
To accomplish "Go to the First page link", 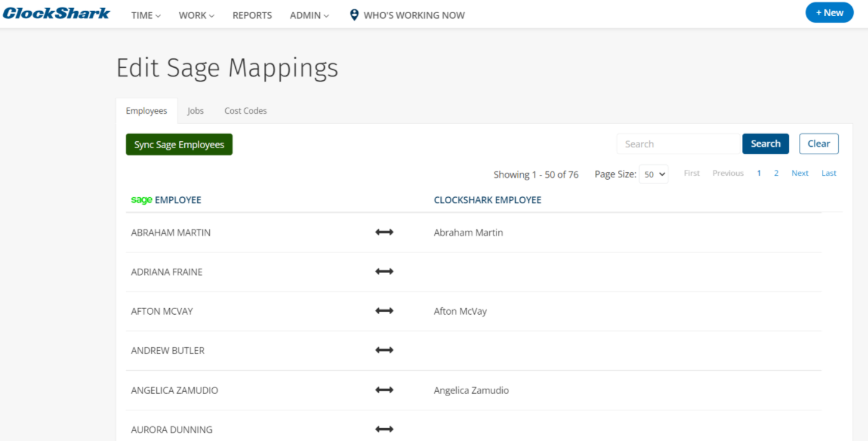I will point(692,173).
